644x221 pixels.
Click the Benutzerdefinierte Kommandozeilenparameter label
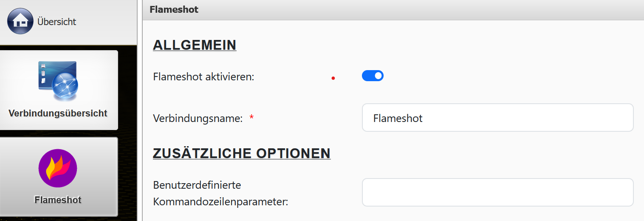[x=220, y=193]
